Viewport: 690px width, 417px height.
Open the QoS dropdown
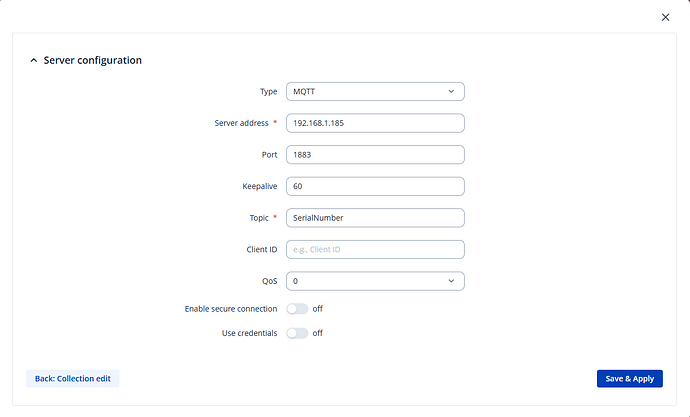click(375, 282)
